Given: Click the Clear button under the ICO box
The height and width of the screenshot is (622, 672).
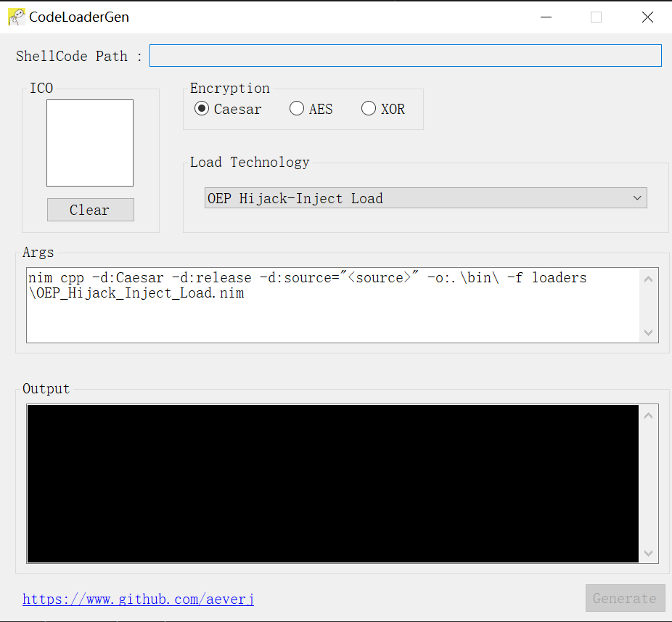Looking at the screenshot, I should pos(90,210).
